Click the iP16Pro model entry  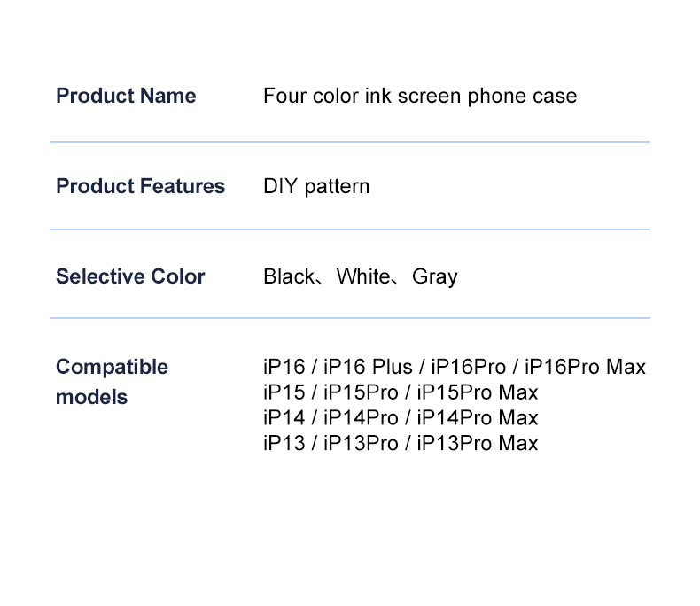point(469,367)
